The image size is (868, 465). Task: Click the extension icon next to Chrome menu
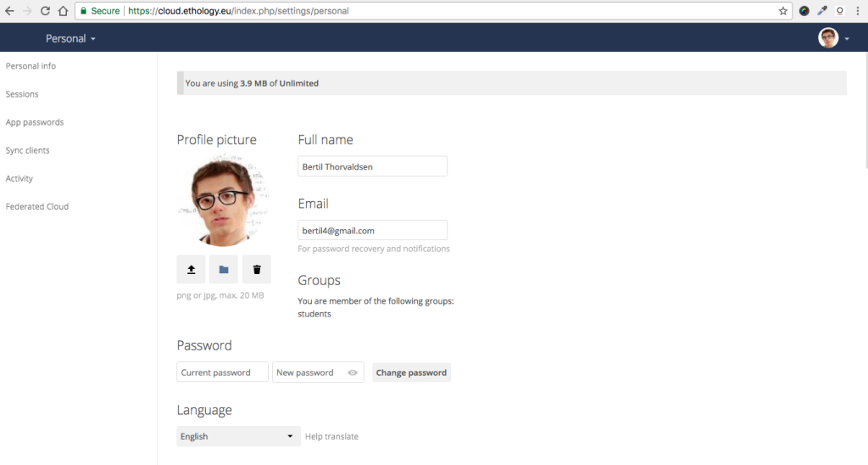[840, 10]
